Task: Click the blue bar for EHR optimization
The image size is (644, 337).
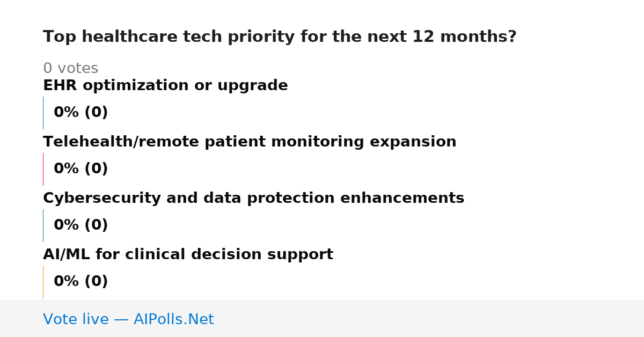Action: pyautogui.click(x=43, y=113)
